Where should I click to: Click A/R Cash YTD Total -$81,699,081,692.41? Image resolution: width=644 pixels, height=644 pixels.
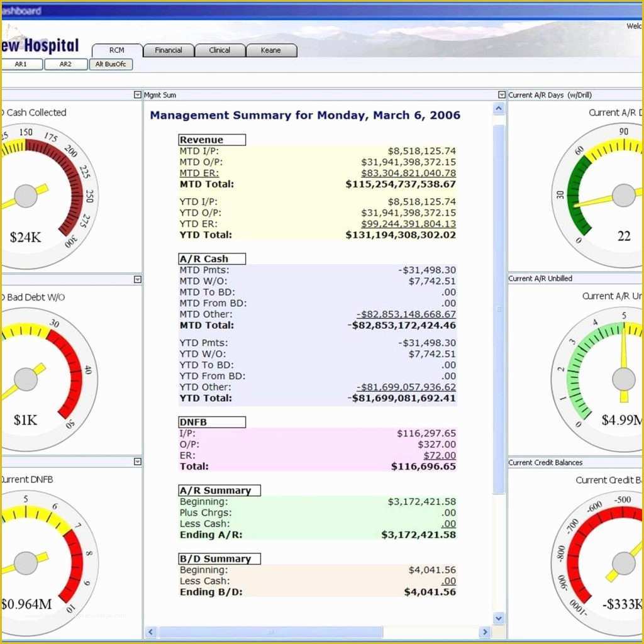click(402, 398)
